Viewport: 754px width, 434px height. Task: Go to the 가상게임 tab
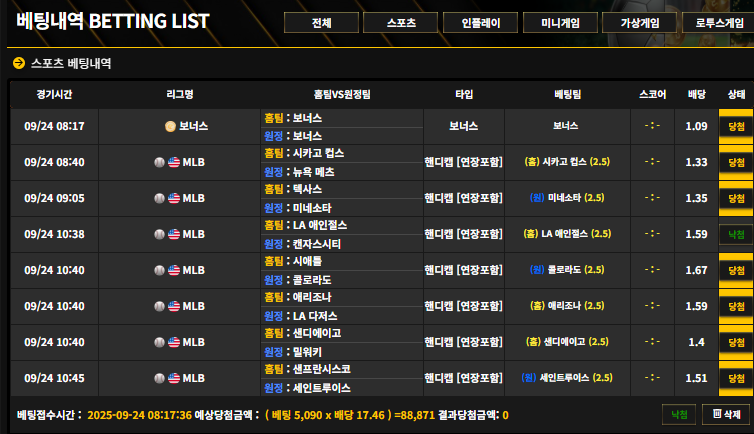(x=640, y=23)
